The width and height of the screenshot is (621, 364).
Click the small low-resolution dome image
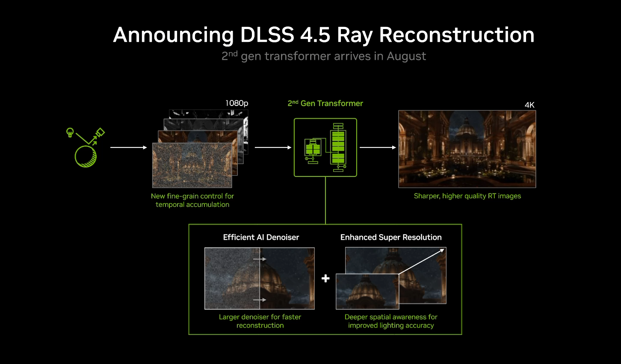(x=367, y=292)
